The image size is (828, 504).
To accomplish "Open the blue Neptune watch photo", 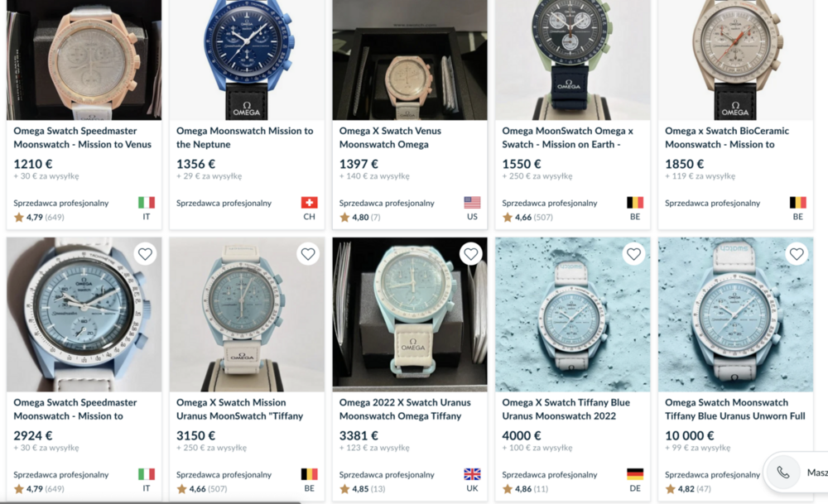I will coord(247,60).
